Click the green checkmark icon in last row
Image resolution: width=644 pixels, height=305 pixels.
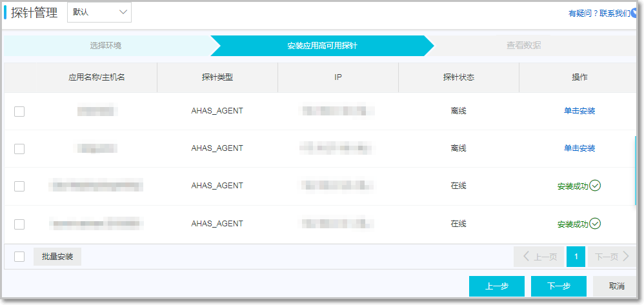click(x=595, y=224)
